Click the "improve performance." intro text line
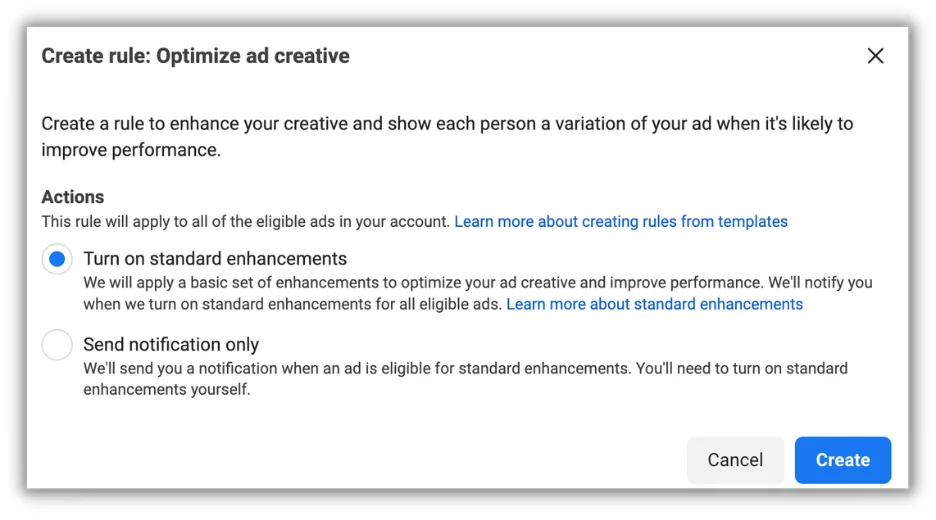Screen dimensions: 936x520 click(130, 150)
